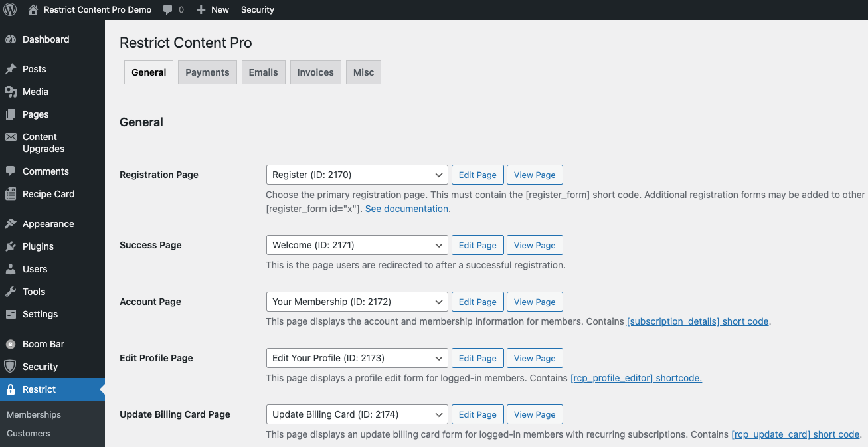This screenshot has width=868, height=447.
Task: Open Memberships submenu item
Action: 34,414
